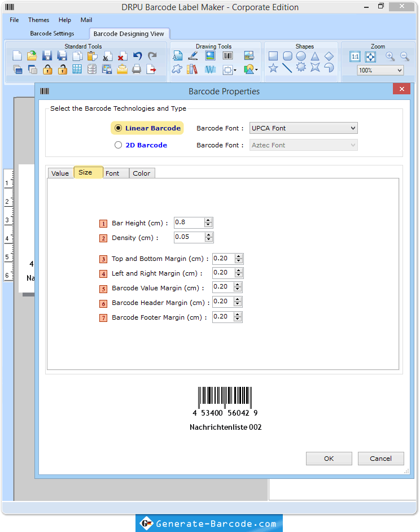Select the triangle shape
The width and height of the screenshot is (420, 532).
click(315, 56)
